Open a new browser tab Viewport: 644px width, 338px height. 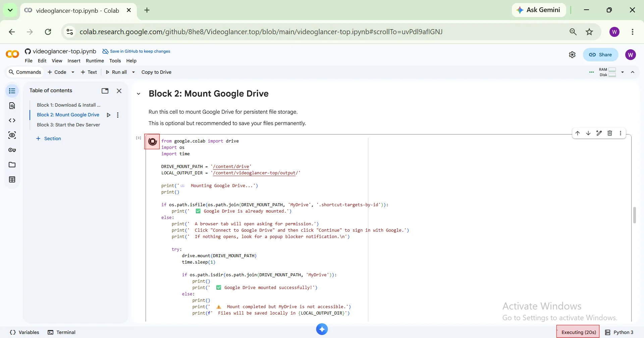click(147, 10)
